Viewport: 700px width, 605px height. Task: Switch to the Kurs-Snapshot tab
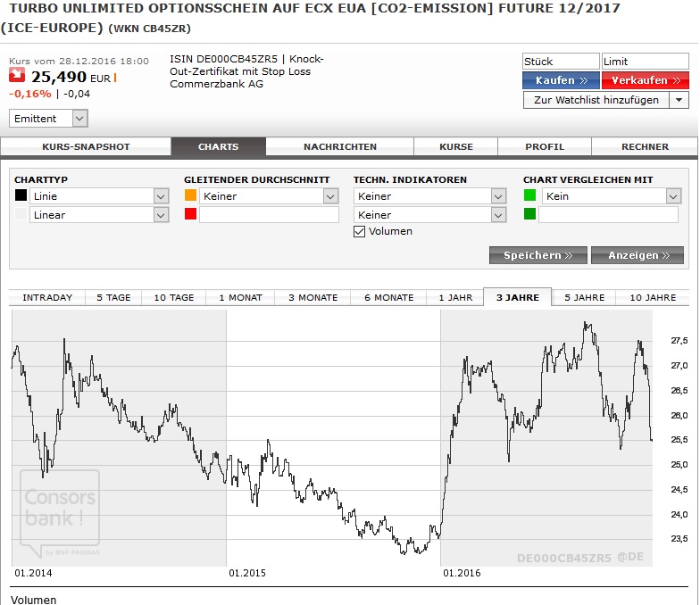[86, 146]
